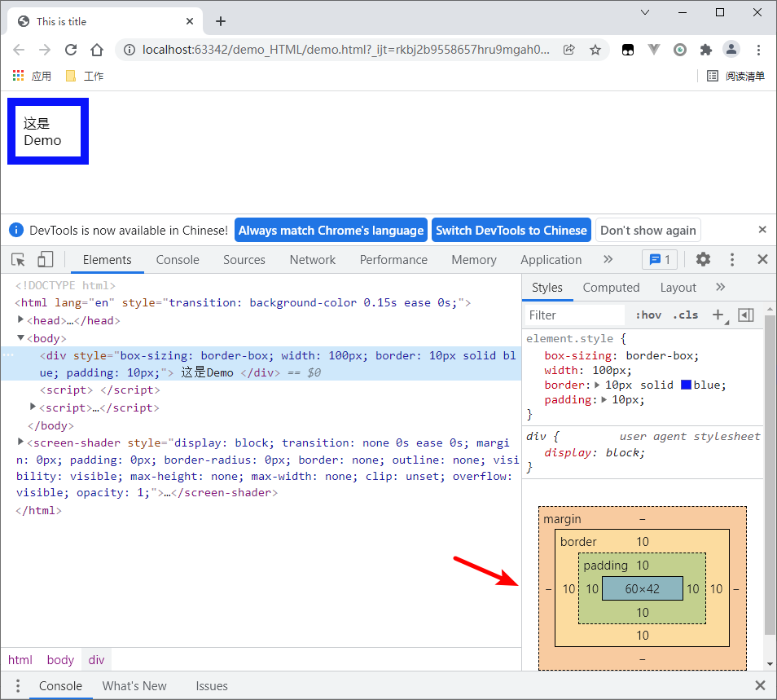Select the highlighted div element row
777x700 pixels.
click(x=261, y=363)
